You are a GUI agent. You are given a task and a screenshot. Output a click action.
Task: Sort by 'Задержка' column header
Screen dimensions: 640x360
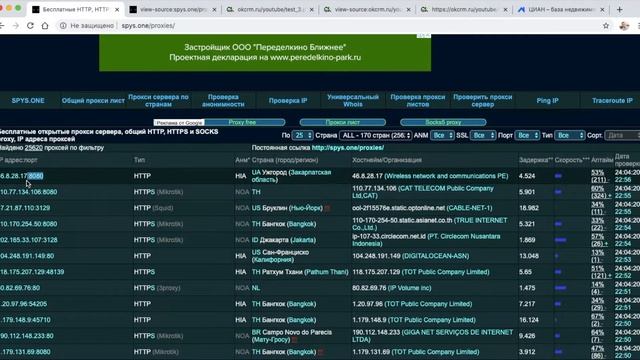(x=536, y=160)
